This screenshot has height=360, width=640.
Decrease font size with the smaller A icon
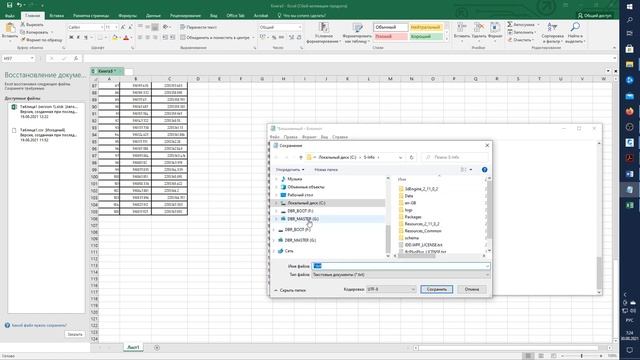pyautogui.click(x=130, y=27)
